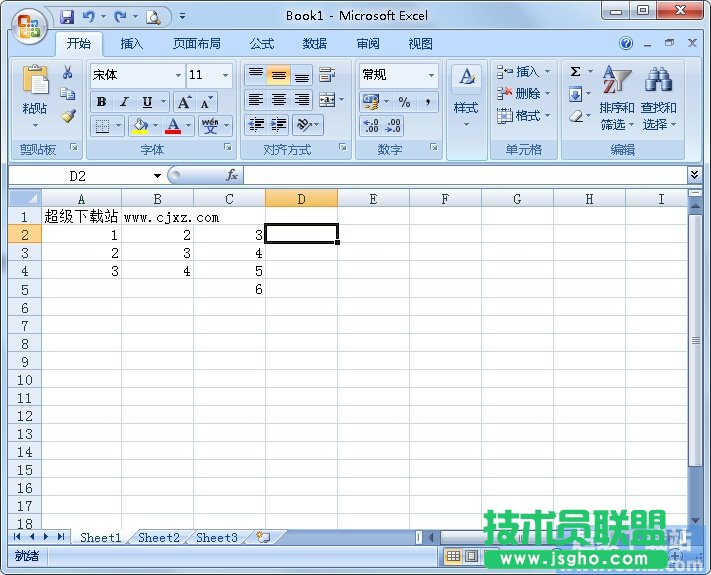Click the Office button logo
The width and height of the screenshot is (711, 575).
29,25
